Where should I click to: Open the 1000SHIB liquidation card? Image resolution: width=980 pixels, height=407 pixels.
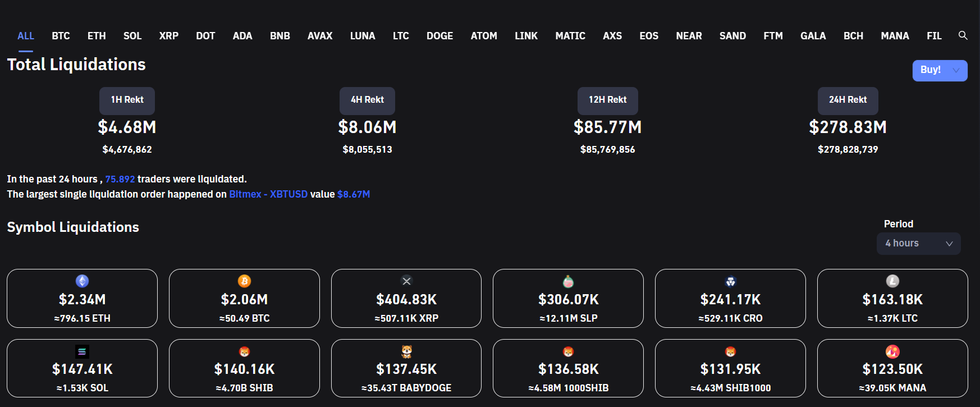[568, 368]
